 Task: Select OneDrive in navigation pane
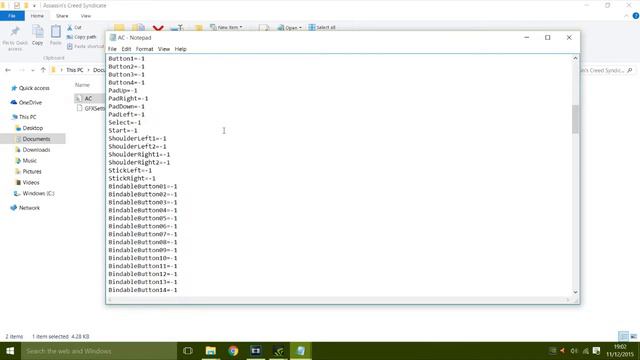pos(30,102)
